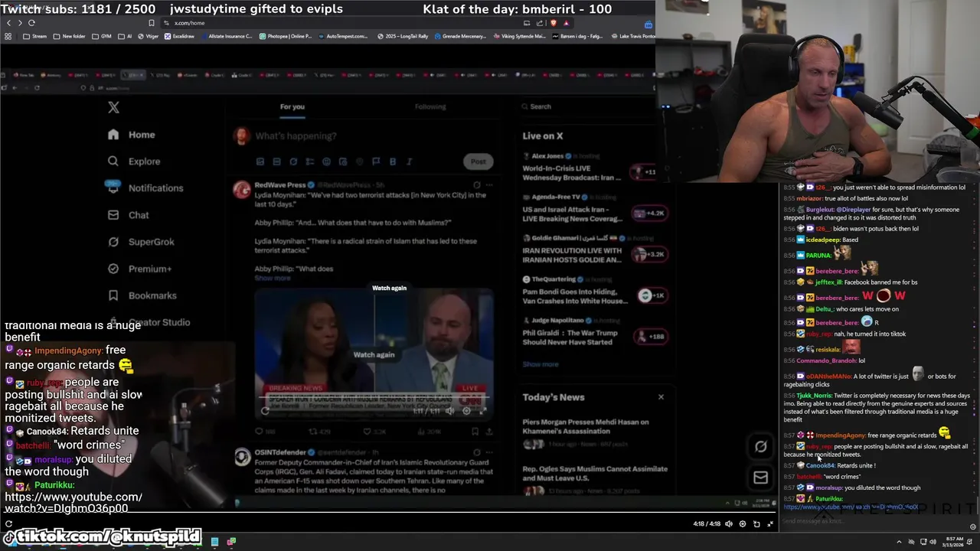Screen dimensions: 980x551
Task: Open Bookmarks in the sidebar
Action: (142, 295)
